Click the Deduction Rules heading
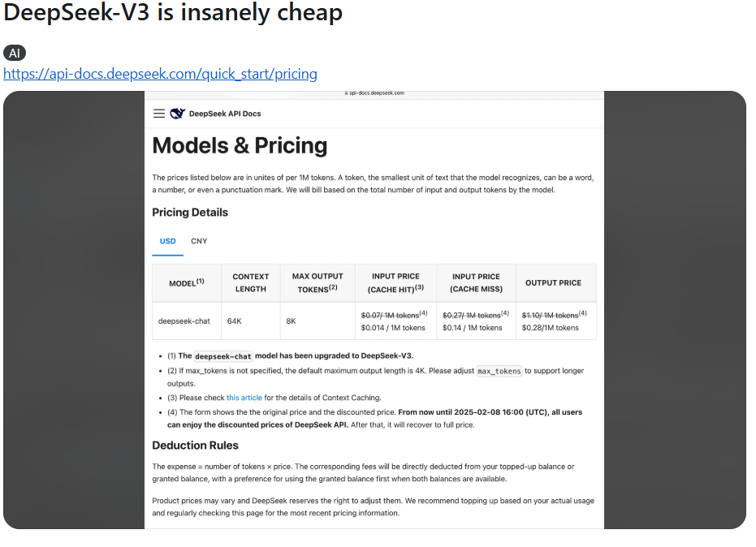The width and height of the screenshot is (756, 547). click(x=195, y=446)
